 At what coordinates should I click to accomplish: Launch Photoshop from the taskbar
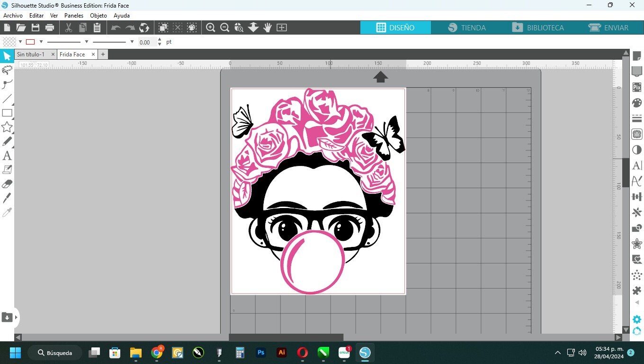[x=261, y=353]
